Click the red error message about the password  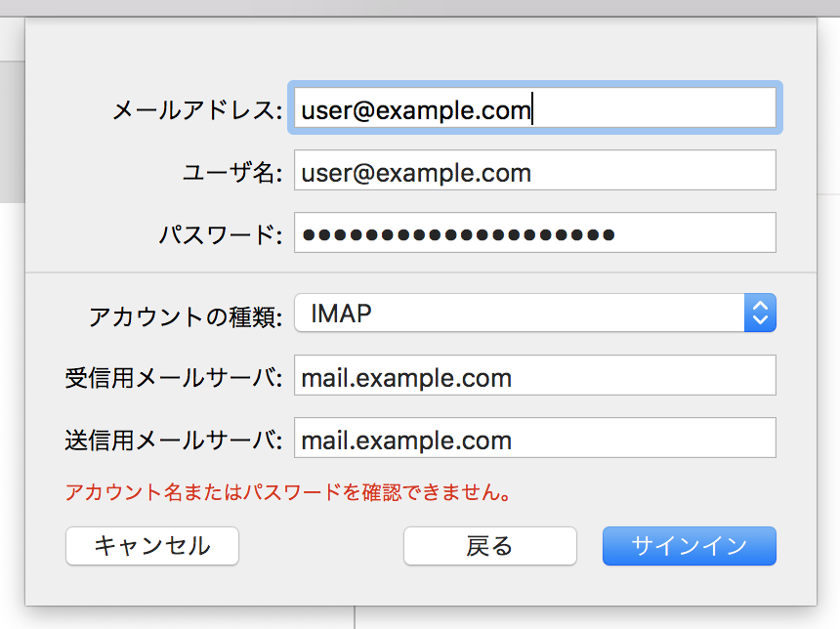tap(289, 492)
